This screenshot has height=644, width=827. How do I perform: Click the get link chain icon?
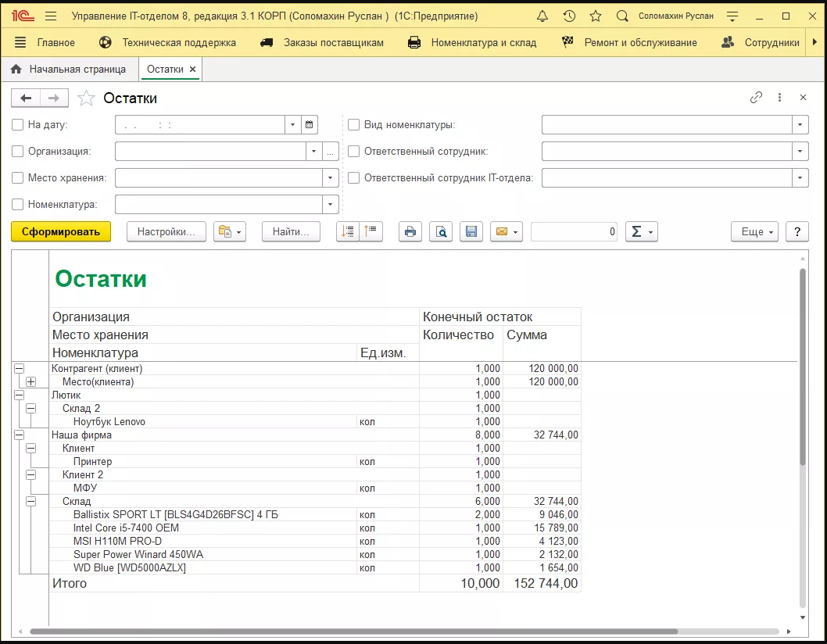(756, 98)
